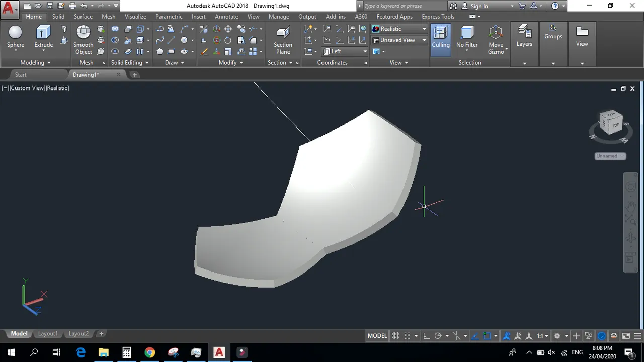Click the Smooth Object mesh tool
Viewport: 644px width, 362px height.
[83, 40]
